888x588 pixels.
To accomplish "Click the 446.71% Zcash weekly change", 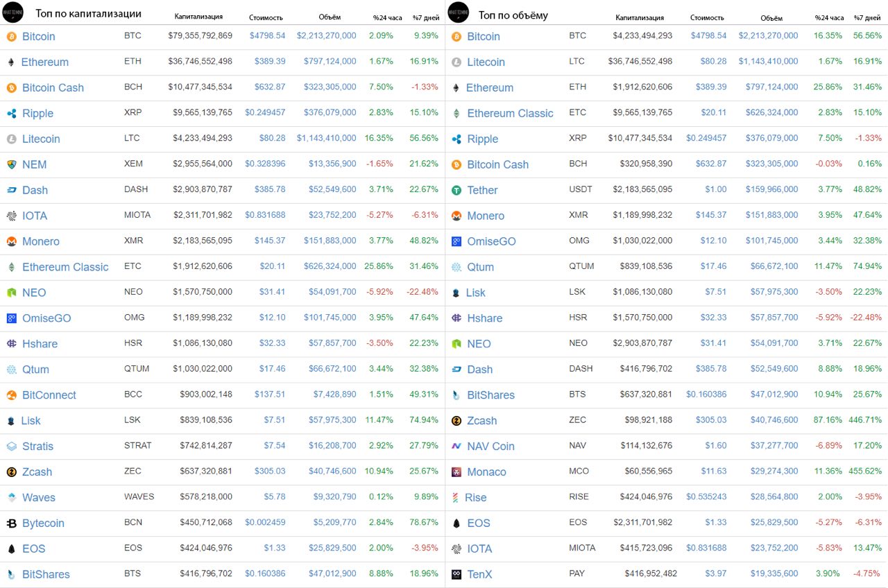I will (865, 420).
